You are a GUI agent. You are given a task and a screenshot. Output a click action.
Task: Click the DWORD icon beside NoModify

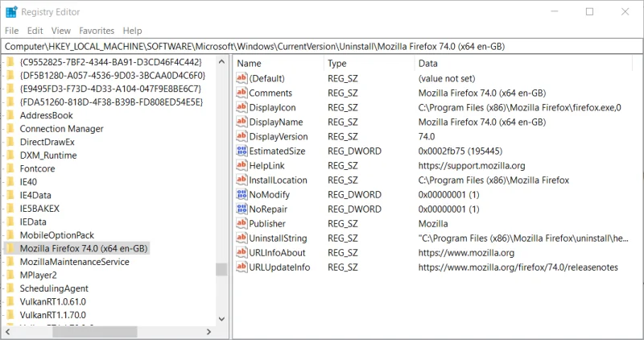tap(242, 194)
